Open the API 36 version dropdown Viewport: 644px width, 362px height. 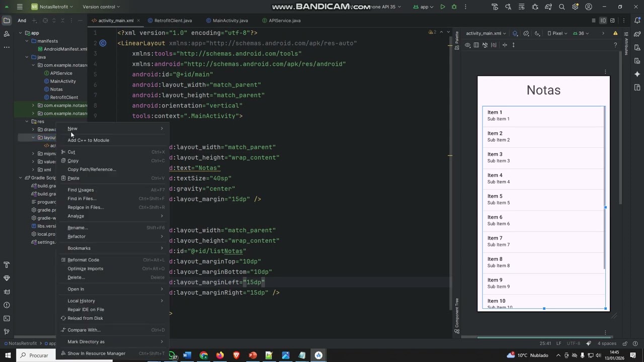click(x=581, y=34)
